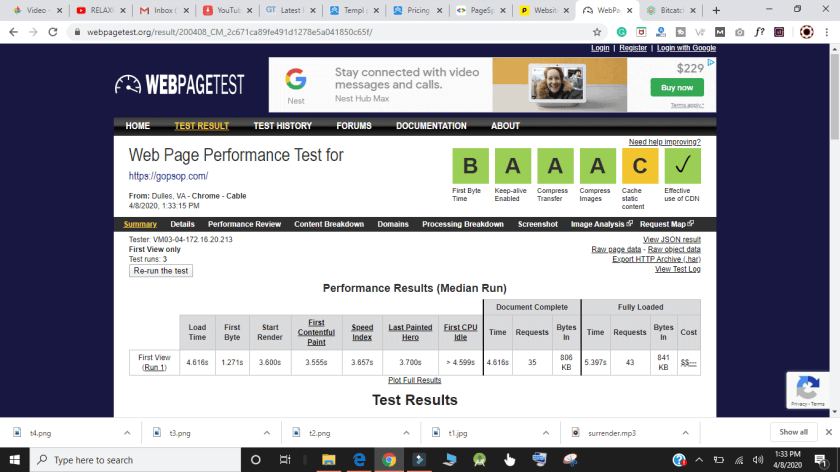Click Cache static content grade C
Viewport: 840px width, 472px height.
click(x=640, y=166)
